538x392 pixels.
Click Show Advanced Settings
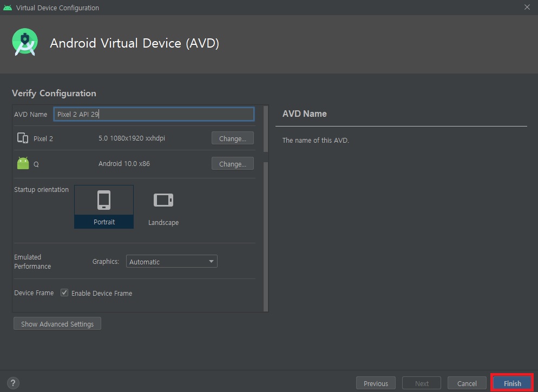click(x=57, y=323)
